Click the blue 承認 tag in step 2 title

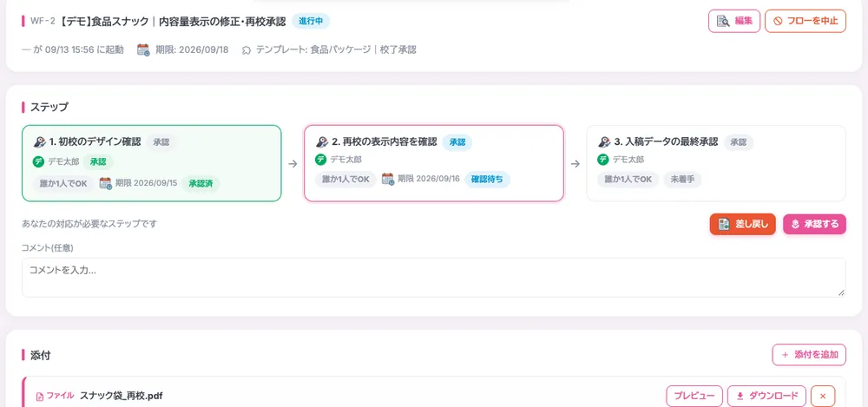457,142
